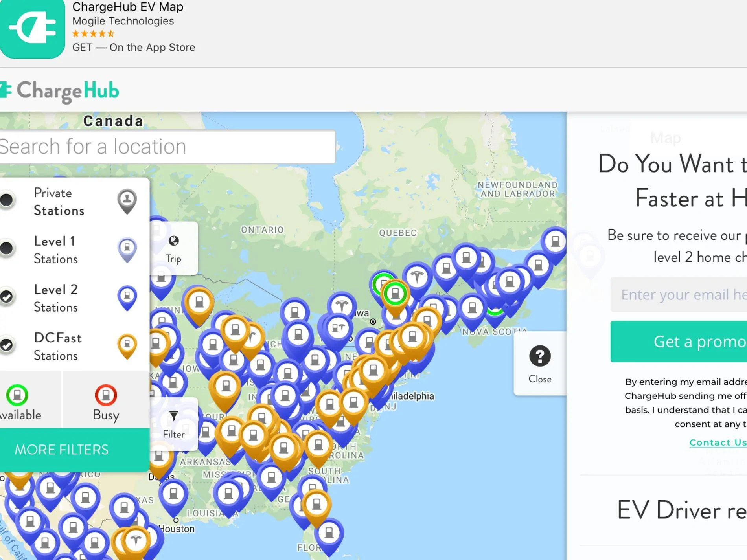Click the blue pin above Houston
747x560 pixels.
click(173, 496)
